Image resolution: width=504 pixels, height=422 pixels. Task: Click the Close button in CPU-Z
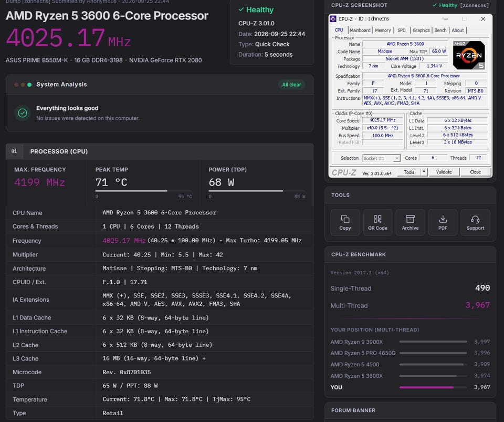476,172
